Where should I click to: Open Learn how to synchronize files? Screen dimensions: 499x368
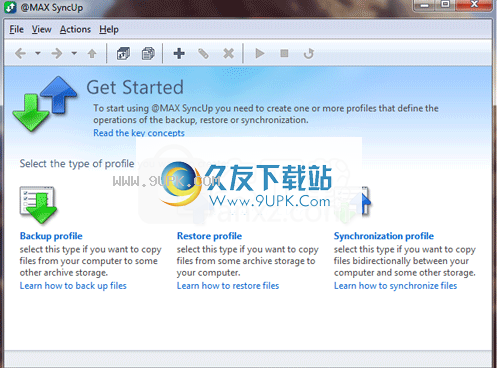(x=396, y=286)
